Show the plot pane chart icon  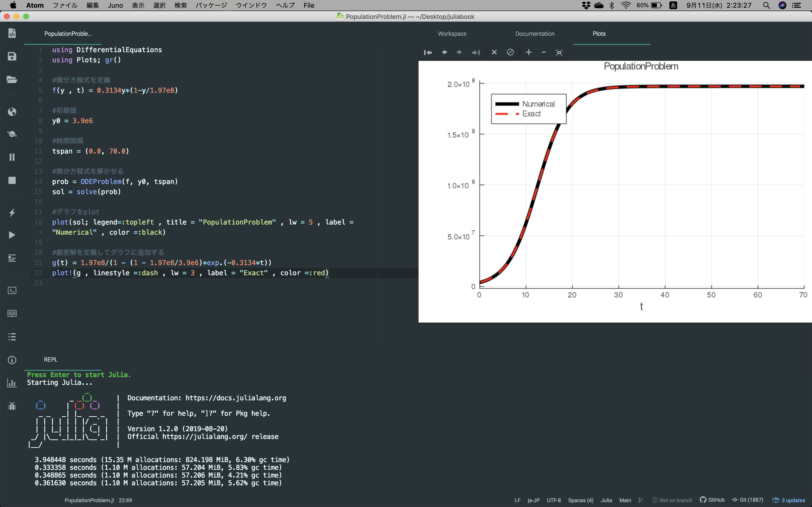coord(12,383)
